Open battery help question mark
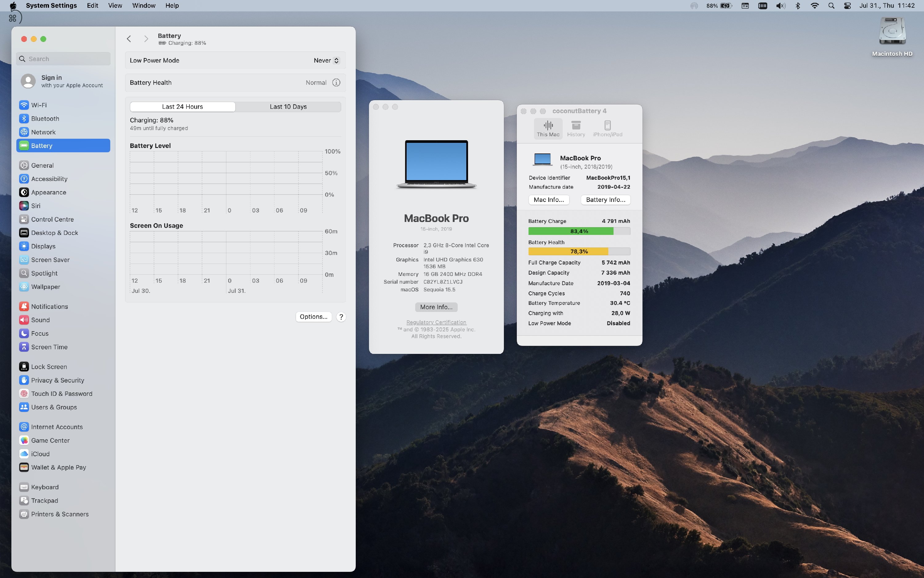 [x=341, y=317]
